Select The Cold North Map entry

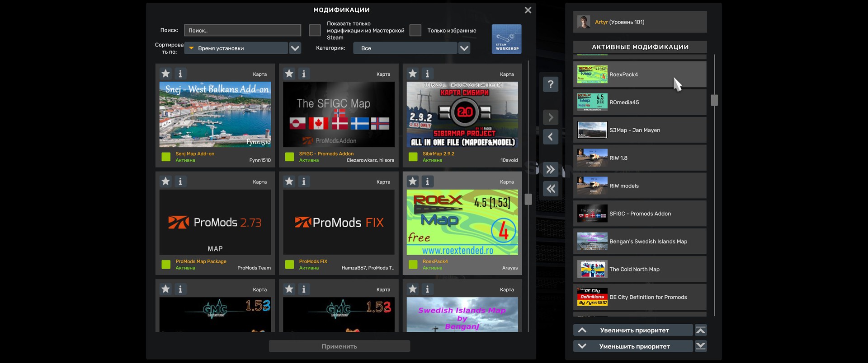pos(640,269)
